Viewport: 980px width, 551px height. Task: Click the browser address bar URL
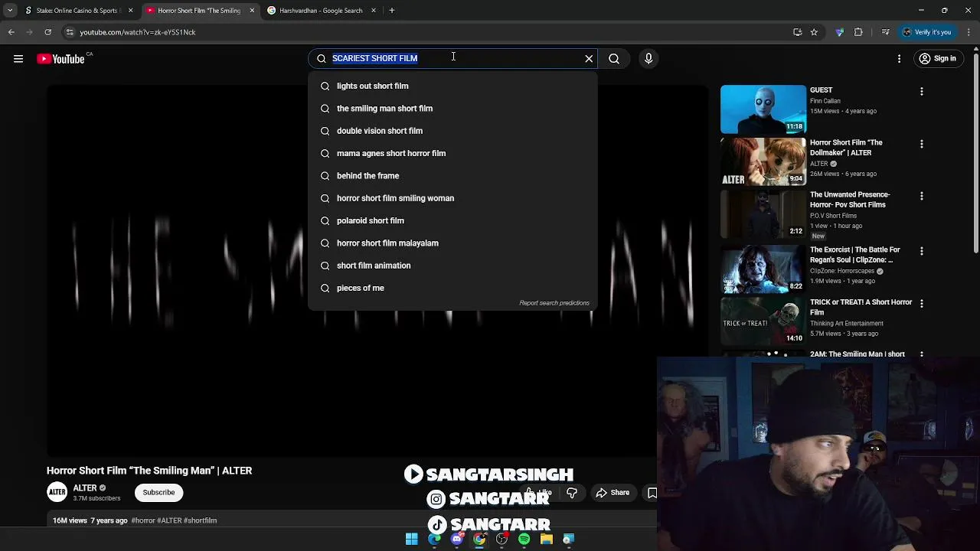[138, 32]
